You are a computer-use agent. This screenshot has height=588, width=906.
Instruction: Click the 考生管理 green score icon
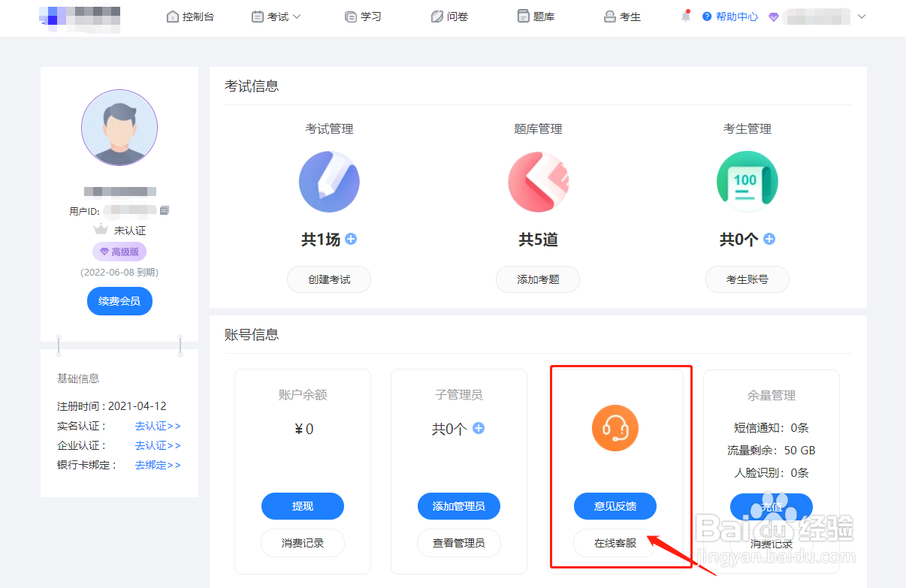pyautogui.click(x=747, y=182)
